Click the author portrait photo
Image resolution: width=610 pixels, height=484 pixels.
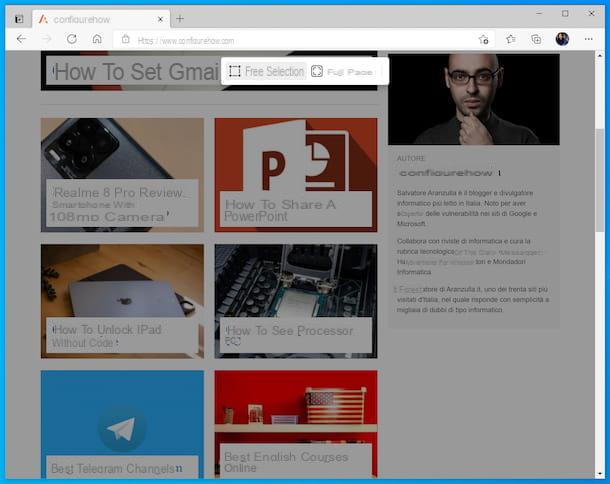tap(474, 99)
